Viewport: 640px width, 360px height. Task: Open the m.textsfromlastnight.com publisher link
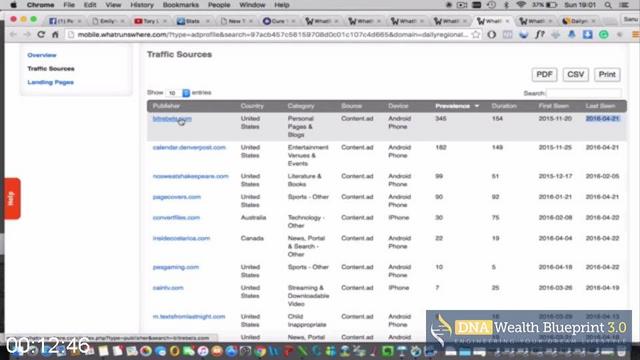[189, 317]
